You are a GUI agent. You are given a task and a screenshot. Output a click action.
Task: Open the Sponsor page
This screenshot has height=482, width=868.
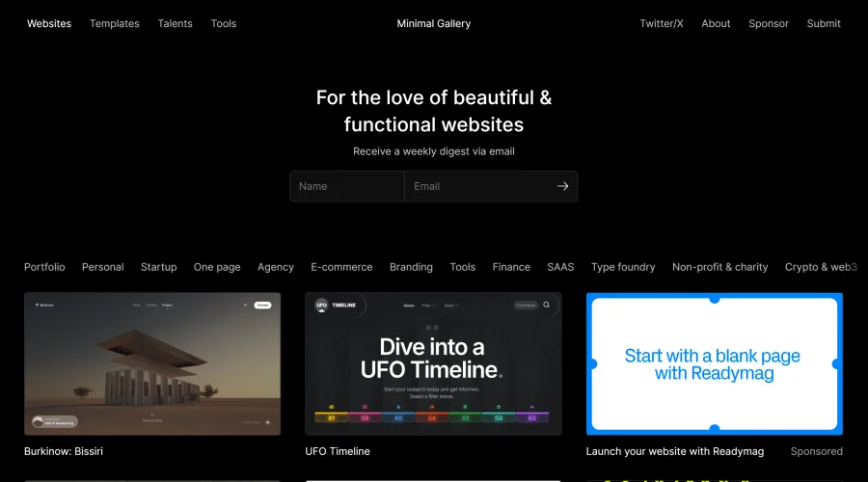coord(769,24)
